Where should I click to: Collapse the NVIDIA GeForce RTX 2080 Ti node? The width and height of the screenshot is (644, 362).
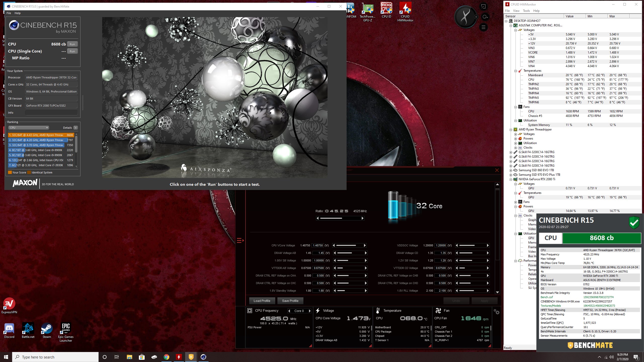(x=511, y=179)
